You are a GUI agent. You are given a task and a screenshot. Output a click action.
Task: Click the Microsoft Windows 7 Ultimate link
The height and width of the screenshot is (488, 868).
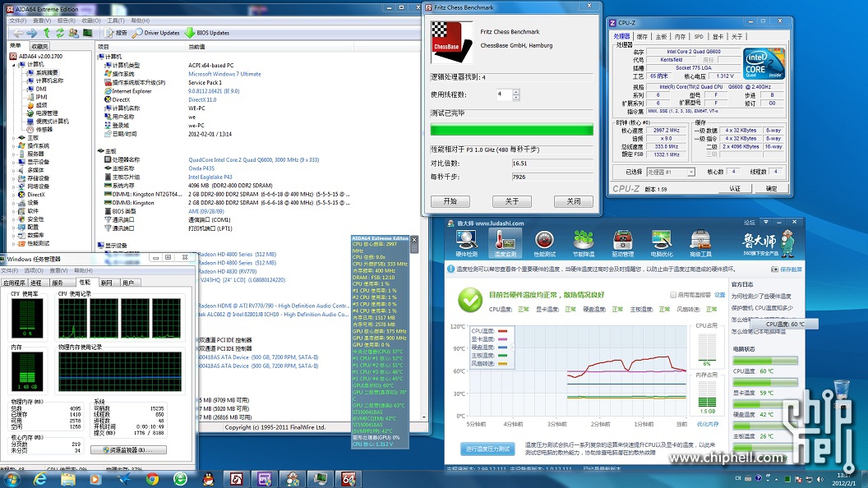[224, 74]
